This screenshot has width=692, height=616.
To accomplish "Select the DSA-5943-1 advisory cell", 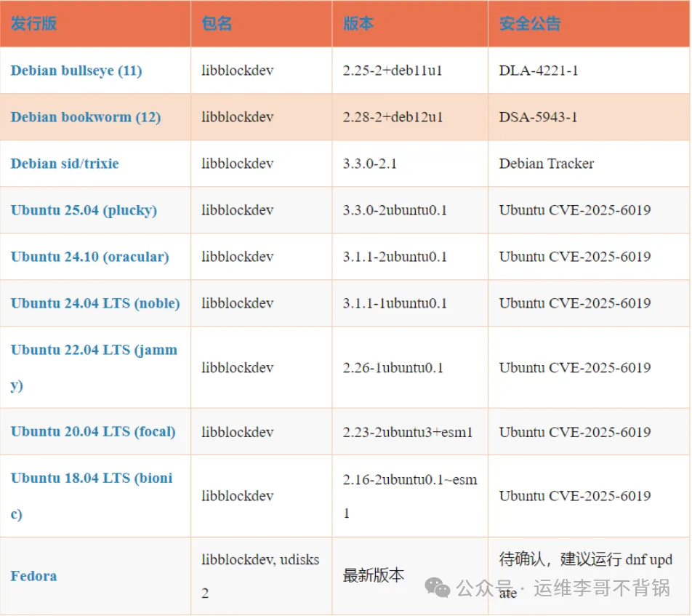I will [x=538, y=117].
